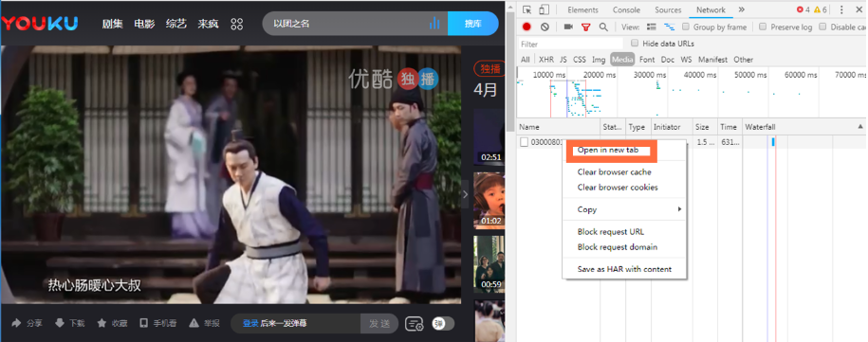The image size is (868, 342).
Task: Go to the 电影 section
Action: coord(144,24)
